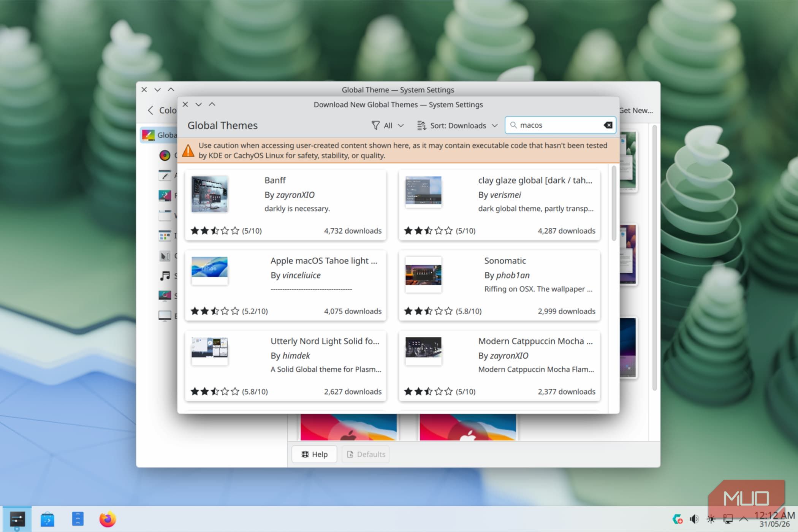Click the Colors icon in settings sidebar
The image size is (798, 532).
click(165, 155)
